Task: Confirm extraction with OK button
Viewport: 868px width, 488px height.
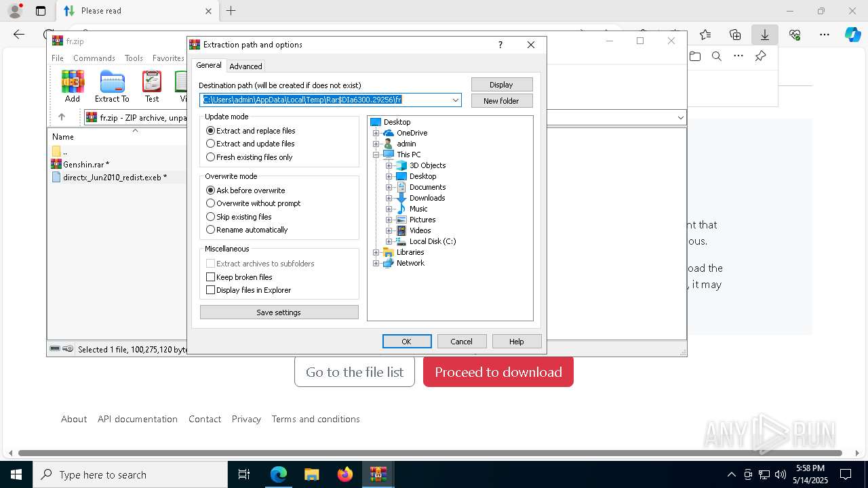Action: coord(407,342)
